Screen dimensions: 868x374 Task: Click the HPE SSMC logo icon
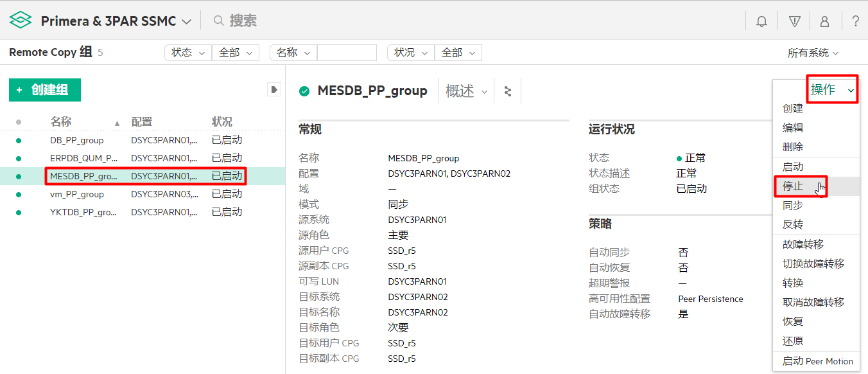tap(20, 20)
